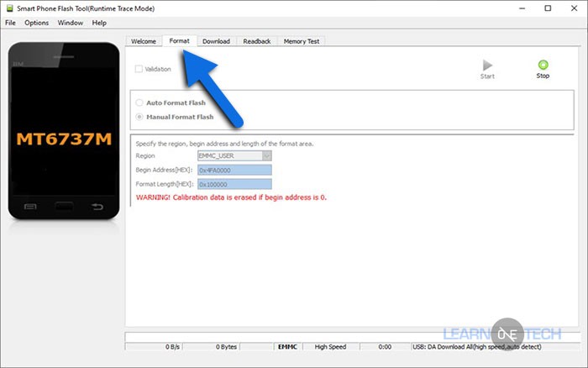
Task: Switch to the Welcome tab
Action: tap(144, 41)
